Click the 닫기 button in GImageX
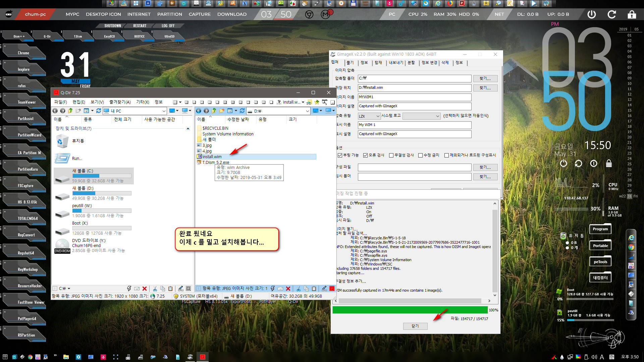 point(415,326)
